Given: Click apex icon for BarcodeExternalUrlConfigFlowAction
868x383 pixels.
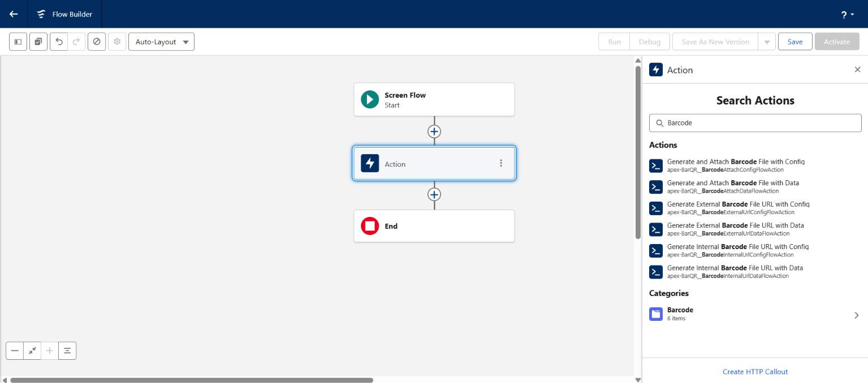Looking at the screenshot, I should coord(656,208).
